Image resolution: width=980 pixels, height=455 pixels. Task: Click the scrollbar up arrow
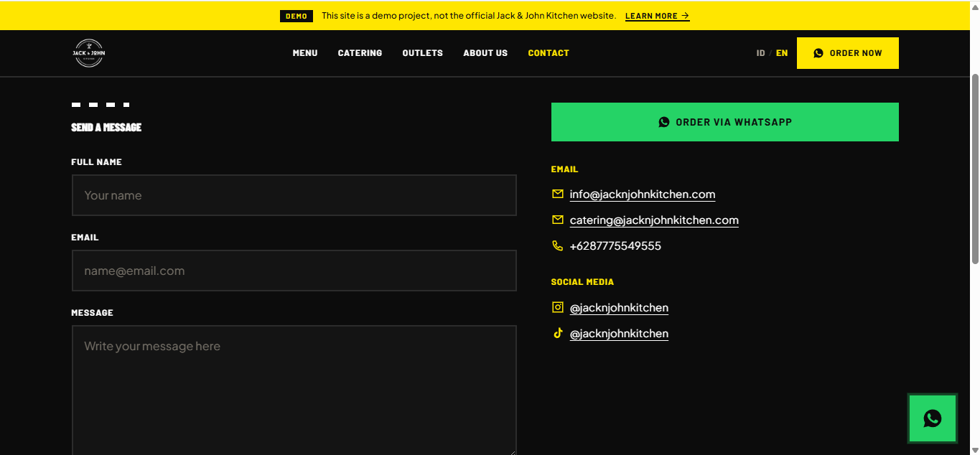point(975,6)
